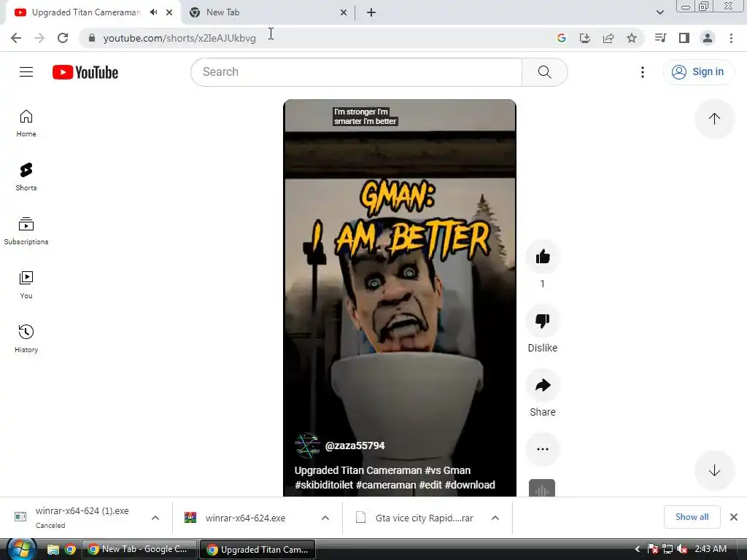Open the sound thumbnail under more actions
The height and width of the screenshot is (560, 747).
542,488
